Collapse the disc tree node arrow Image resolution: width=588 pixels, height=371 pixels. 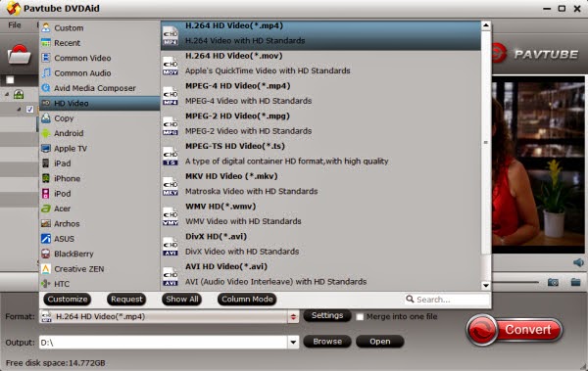[x=7, y=94]
